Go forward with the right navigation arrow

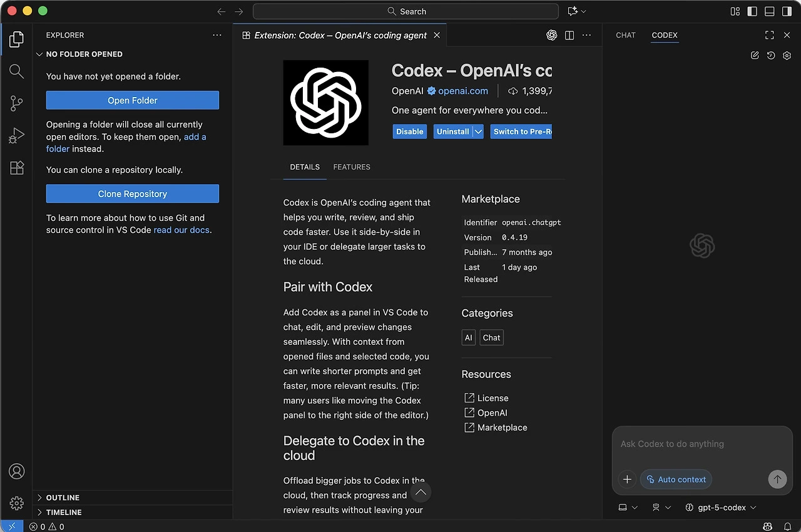[x=238, y=11]
